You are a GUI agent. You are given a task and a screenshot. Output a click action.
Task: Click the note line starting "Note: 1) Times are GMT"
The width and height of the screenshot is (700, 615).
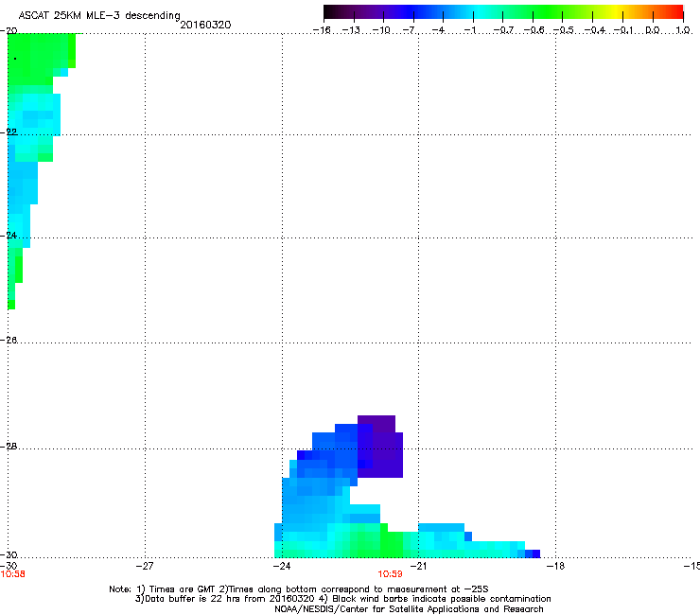point(299,589)
